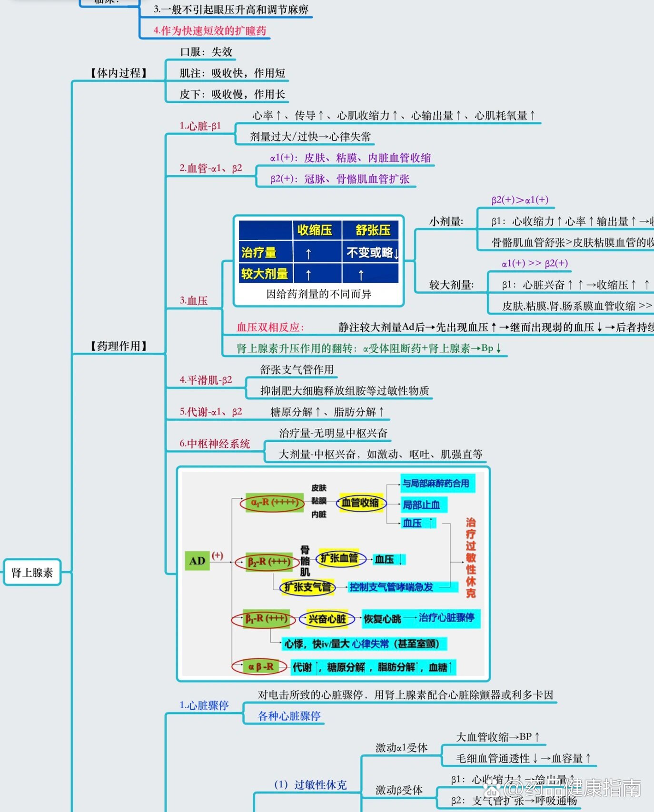Select the 4.平滑肌-β2 node

(x=206, y=380)
